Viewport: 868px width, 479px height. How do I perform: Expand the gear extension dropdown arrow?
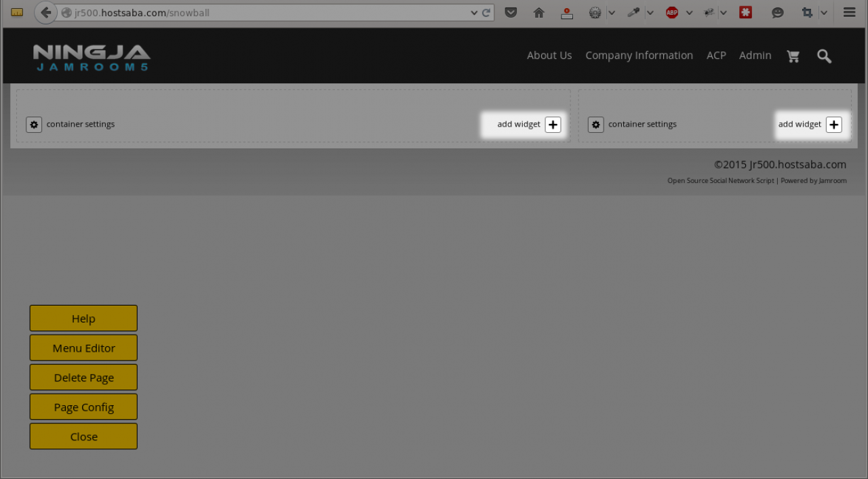(611, 12)
